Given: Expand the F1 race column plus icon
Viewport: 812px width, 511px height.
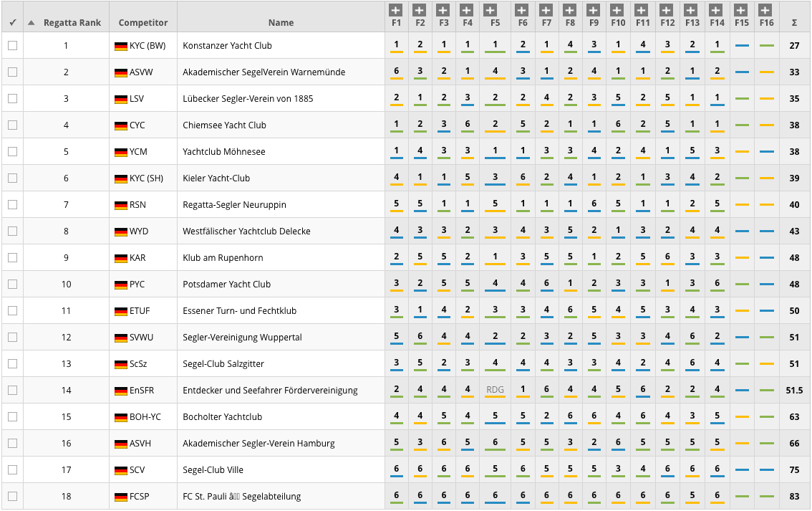Looking at the screenshot, I should 396,10.
